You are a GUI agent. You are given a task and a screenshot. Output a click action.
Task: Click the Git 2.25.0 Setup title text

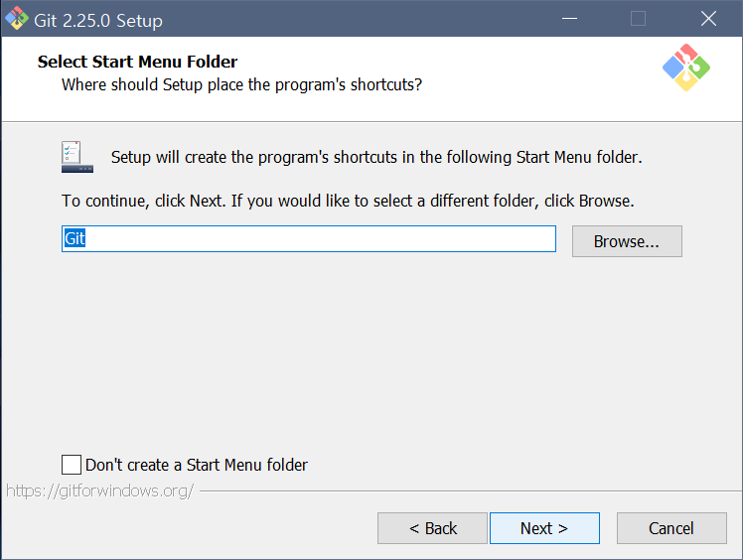[98, 21]
